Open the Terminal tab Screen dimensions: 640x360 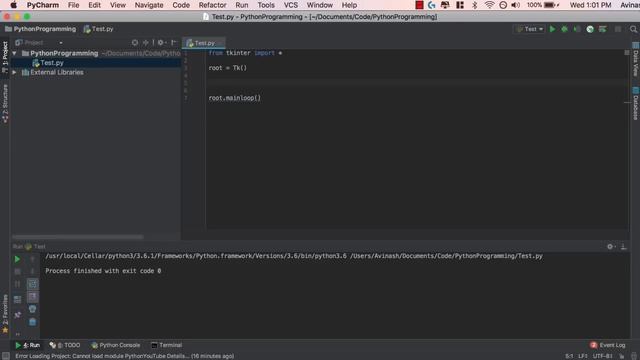pos(167,345)
